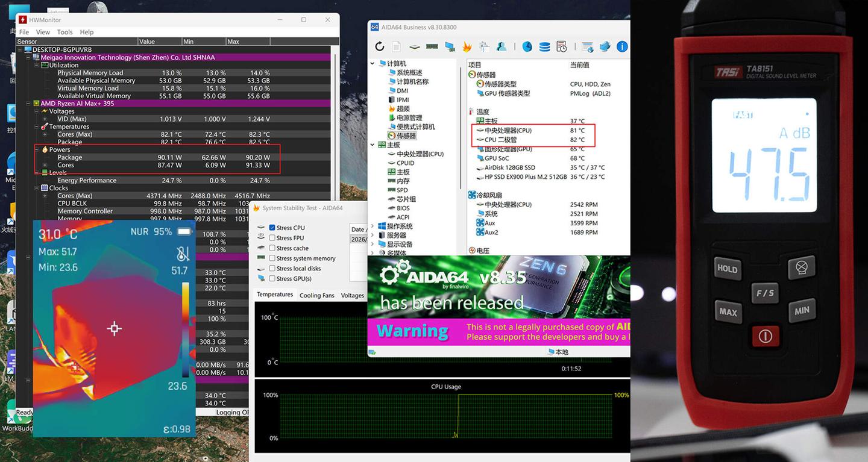The image size is (868, 462).
Task: Click the flame icon of System Stability Test window
Action: [x=256, y=208]
